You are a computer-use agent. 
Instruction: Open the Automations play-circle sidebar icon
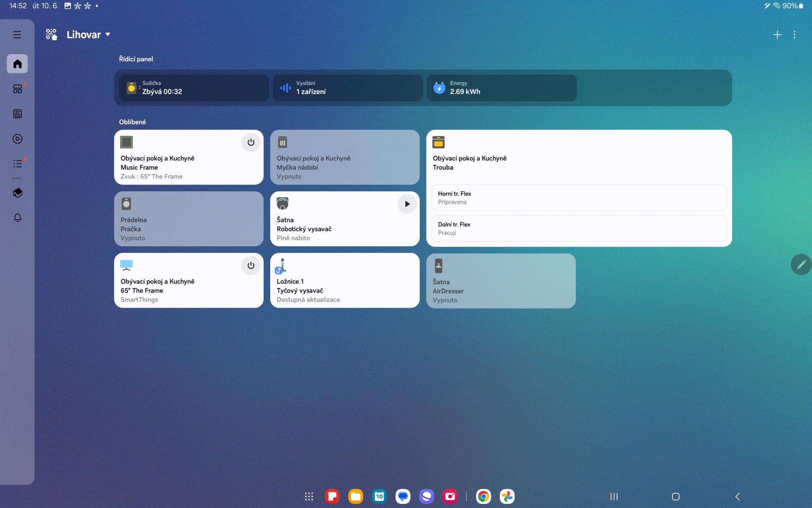[17, 139]
